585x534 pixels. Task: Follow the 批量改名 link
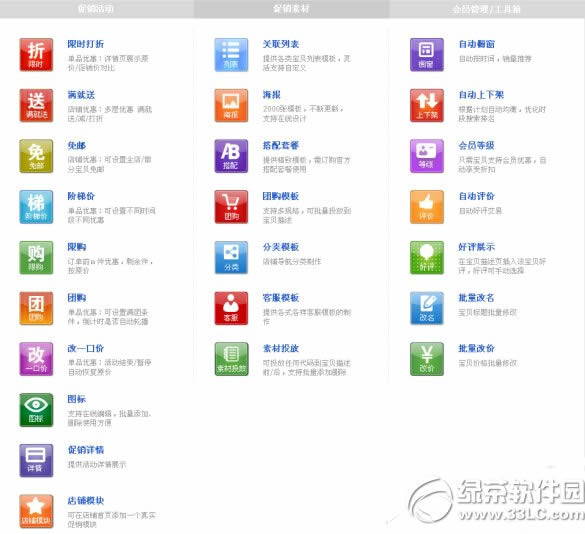tap(476, 298)
